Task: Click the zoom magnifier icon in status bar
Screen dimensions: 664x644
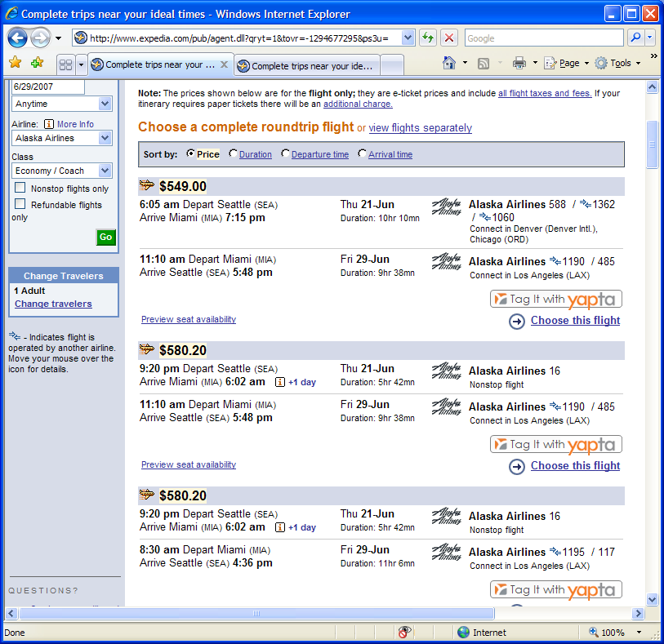Action: click(594, 632)
